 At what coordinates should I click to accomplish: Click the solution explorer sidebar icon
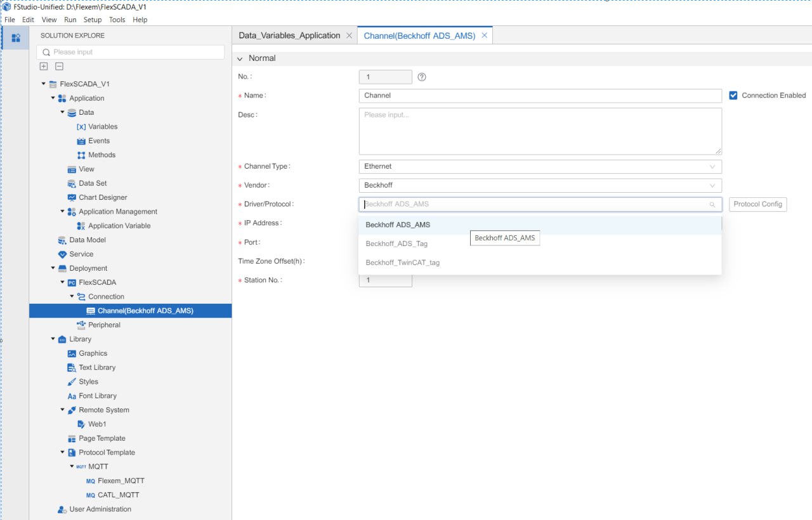pos(16,38)
